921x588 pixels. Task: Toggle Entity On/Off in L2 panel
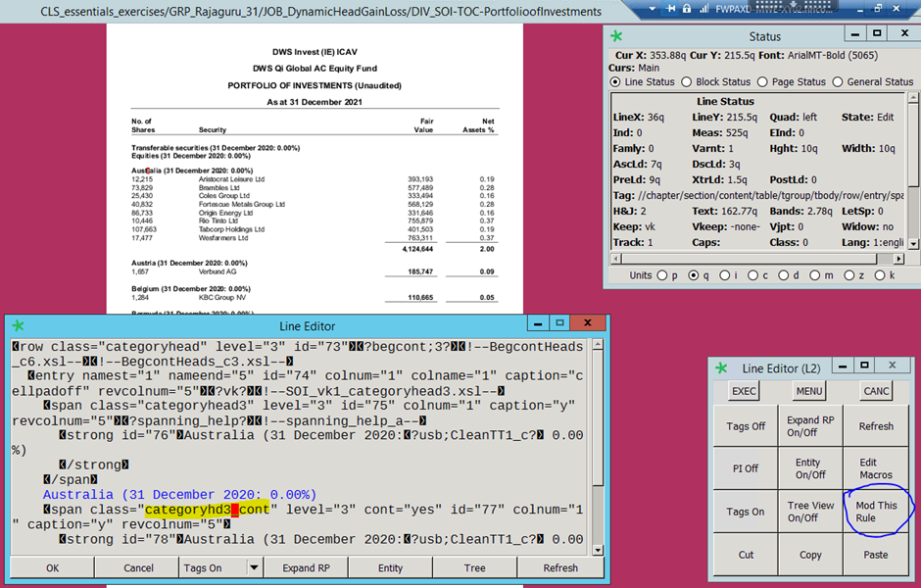click(810, 468)
